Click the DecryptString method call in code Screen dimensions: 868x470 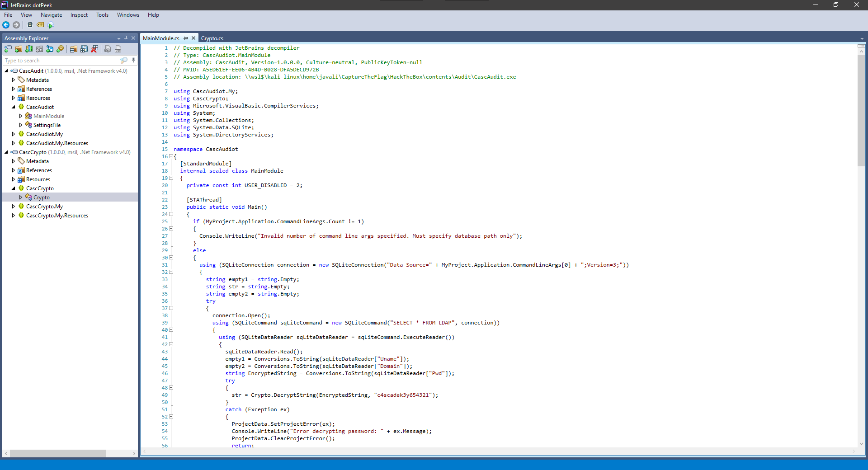pyautogui.click(x=295, y=395)
